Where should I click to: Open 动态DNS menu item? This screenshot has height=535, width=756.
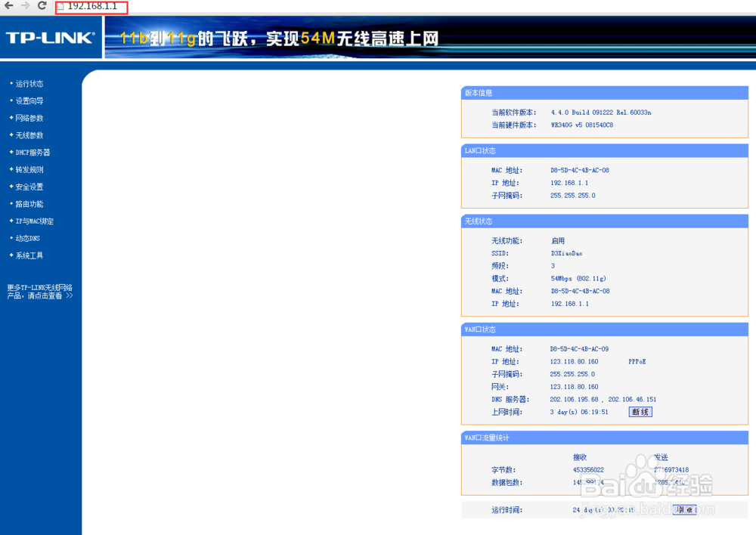tap(28, 238)
